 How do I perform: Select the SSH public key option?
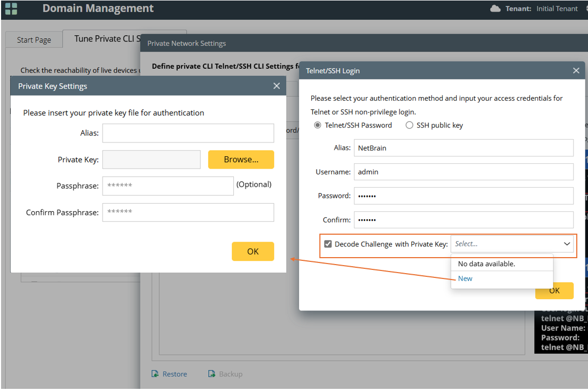point(410,125)
